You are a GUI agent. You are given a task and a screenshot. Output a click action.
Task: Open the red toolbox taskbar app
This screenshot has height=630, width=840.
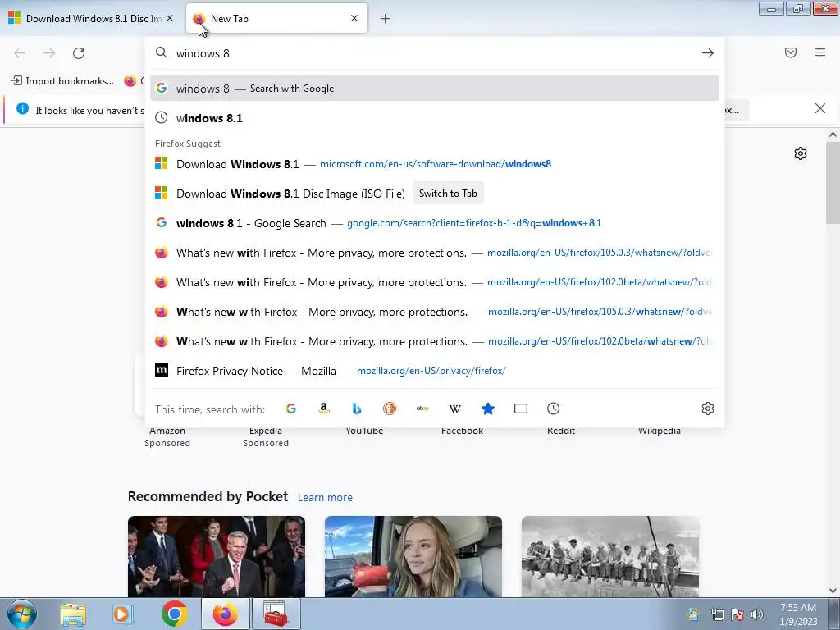[276, 614]
